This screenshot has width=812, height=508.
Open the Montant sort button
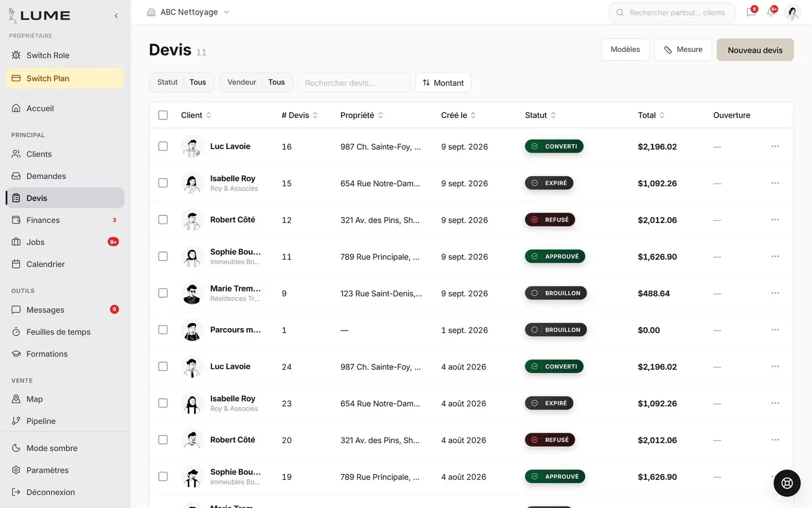tap(443, 83)
